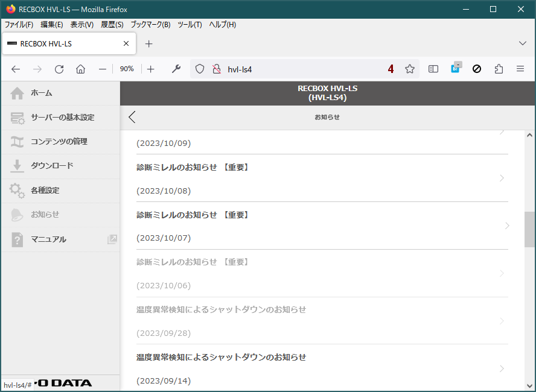Select the RECBOX HVL-LS browser tab
Image resolution: width=536 pixels, height=392 pixels.
69,43
